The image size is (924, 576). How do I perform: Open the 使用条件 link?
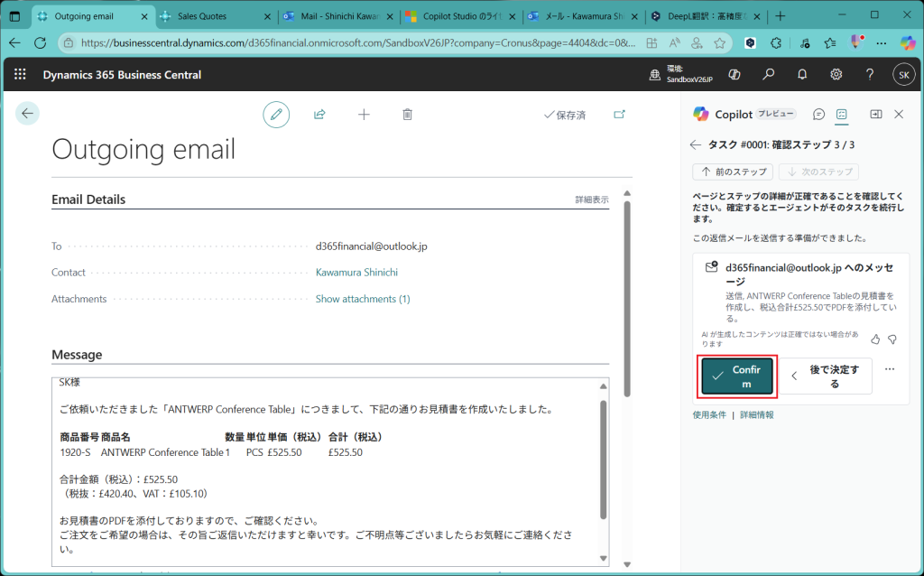[x=709, y=415]
